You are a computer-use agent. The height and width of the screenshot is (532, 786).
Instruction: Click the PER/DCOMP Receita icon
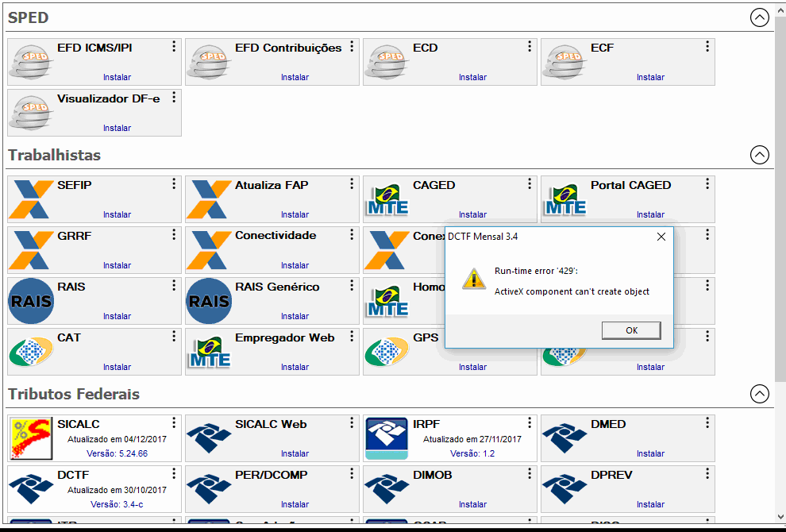(x=210, y=489)
